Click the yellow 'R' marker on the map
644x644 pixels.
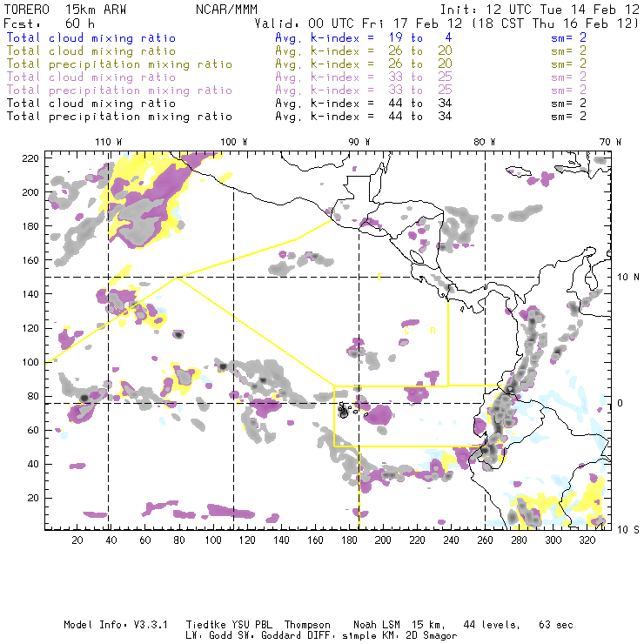click(x=433, y=331)
